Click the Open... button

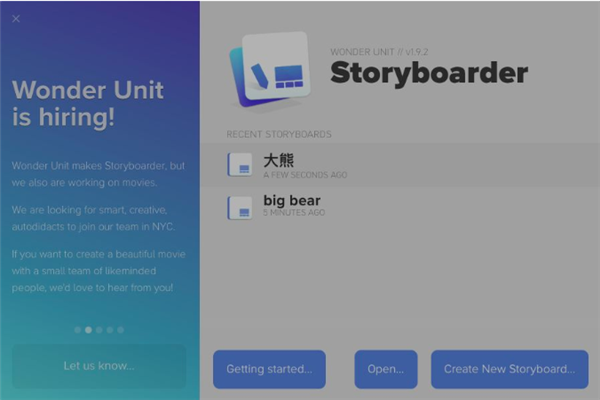(x=386, y=369)
